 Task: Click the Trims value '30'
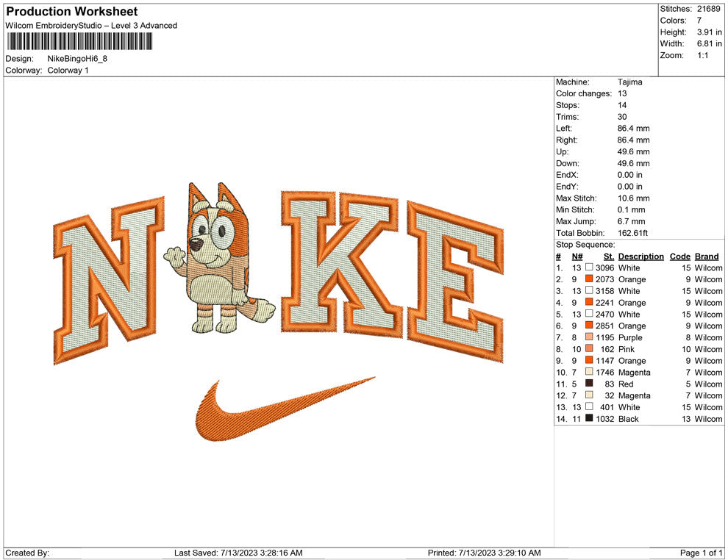(622, 117)
